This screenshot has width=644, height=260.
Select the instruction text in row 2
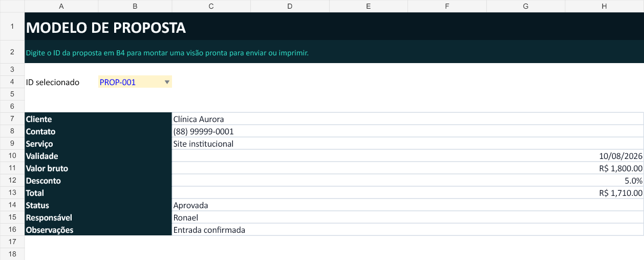tap(167, 52)
